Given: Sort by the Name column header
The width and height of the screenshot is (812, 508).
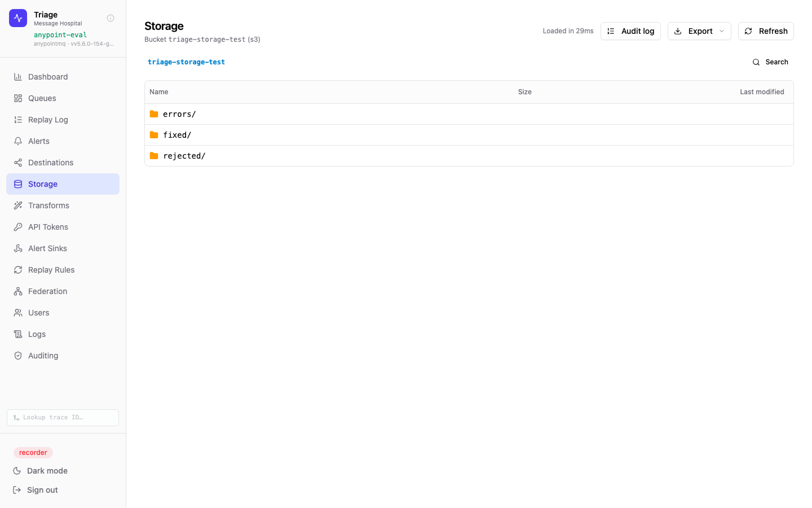Looking at the screenshot, I should click(x=159, y=92).
